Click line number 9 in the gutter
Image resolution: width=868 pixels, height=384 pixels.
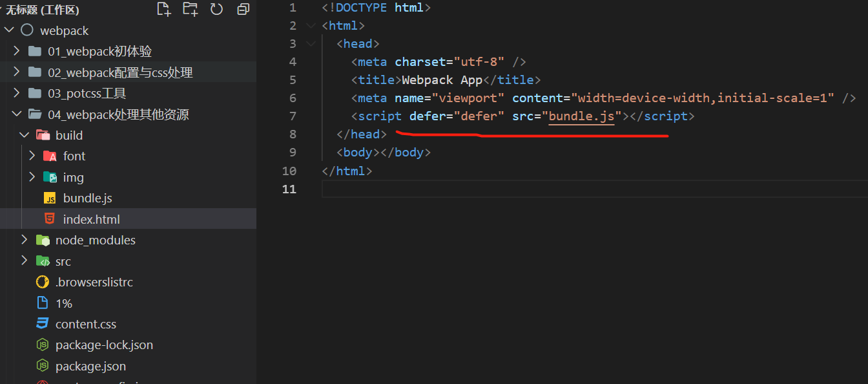[293, 153]
